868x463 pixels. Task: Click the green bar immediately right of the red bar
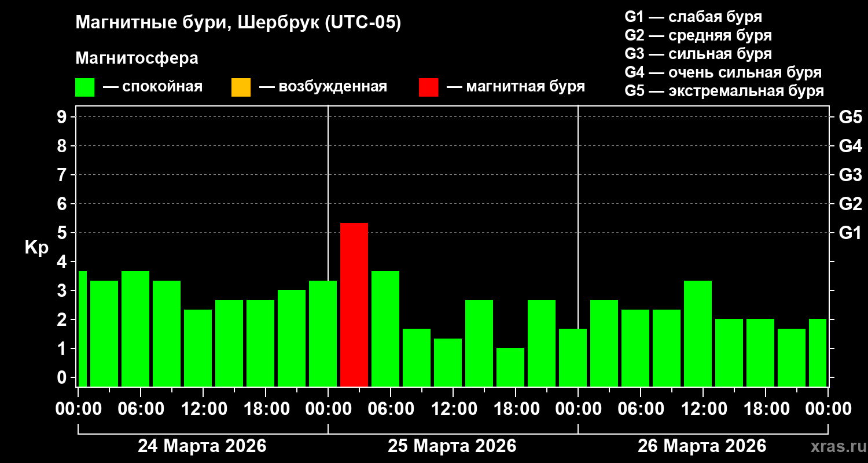click(x=385, y=329)
